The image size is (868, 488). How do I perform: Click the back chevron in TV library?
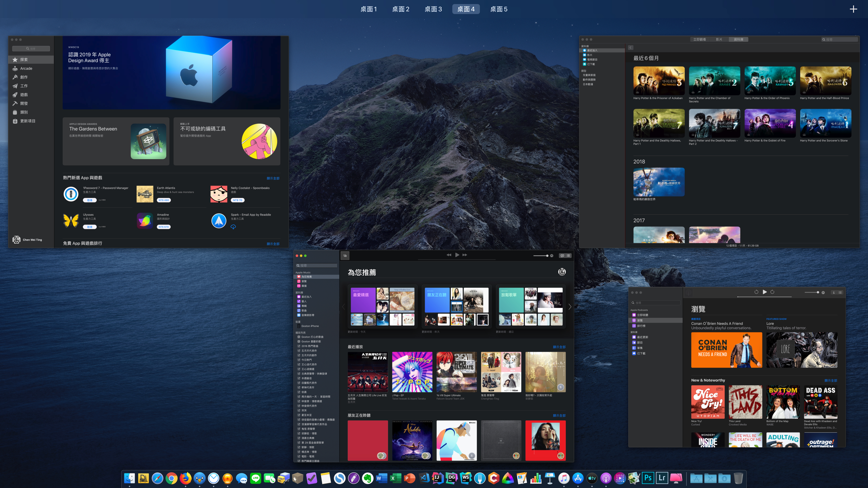[630, 48]
